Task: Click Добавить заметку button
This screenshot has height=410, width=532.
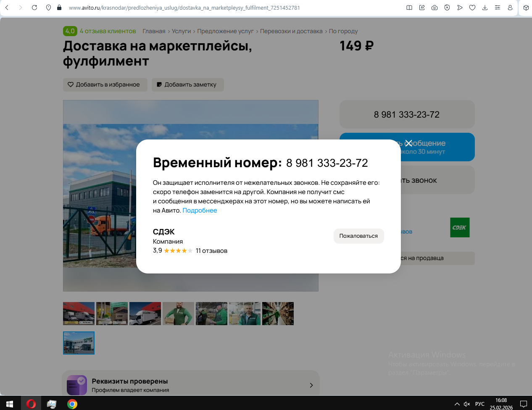Action: pyautogui.click(x=188, y=84)
